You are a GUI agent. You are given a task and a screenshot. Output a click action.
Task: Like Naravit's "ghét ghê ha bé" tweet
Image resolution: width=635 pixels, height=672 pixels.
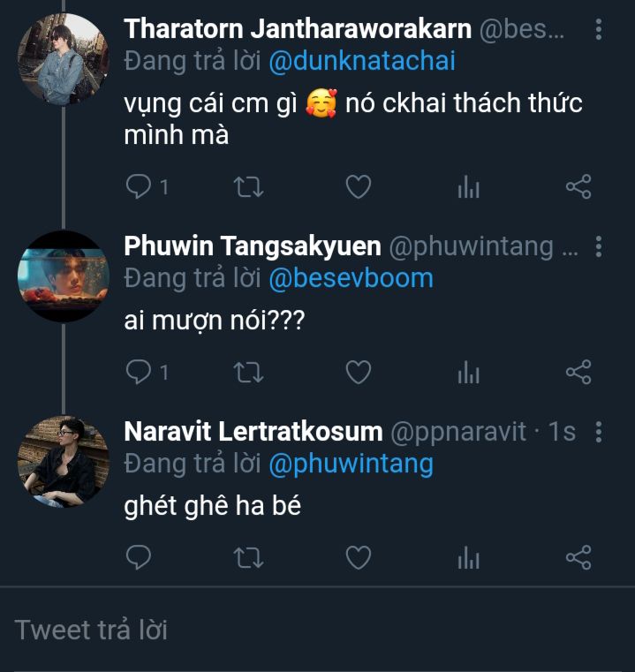click(x=358, y=558)
